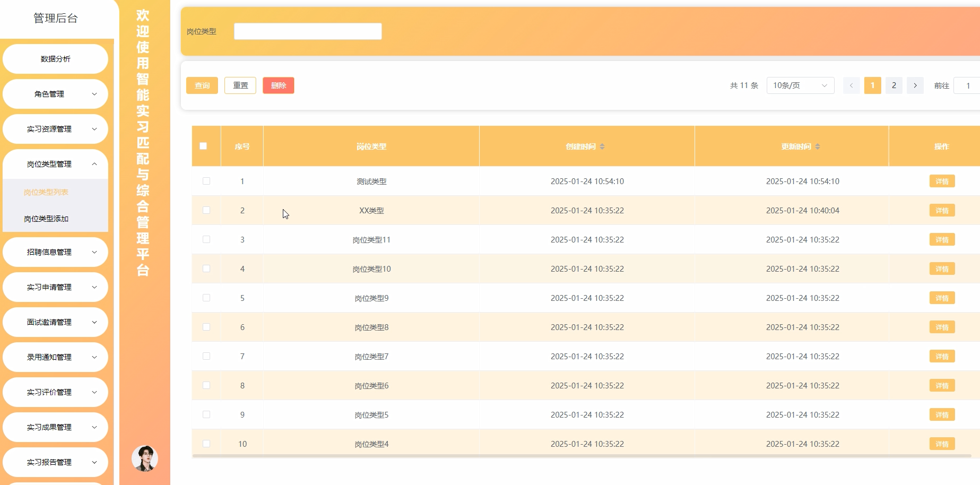
Task: Check the row for 测试类型
Action: [x=206, y=181]
